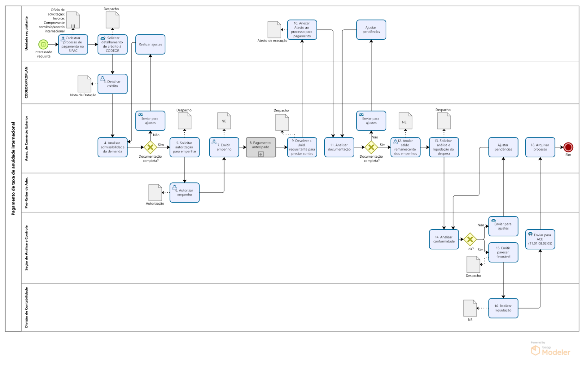Screen dimensions: 588x381
Task: Expand the 'Pagamento antecipado' subprocess plus marker
Action: tap(261, 154)
